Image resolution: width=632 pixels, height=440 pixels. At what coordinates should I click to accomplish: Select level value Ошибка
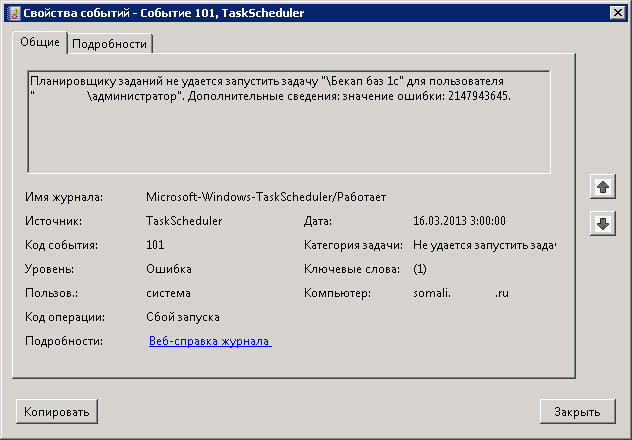pyautogui.click(x=169, y=269)
